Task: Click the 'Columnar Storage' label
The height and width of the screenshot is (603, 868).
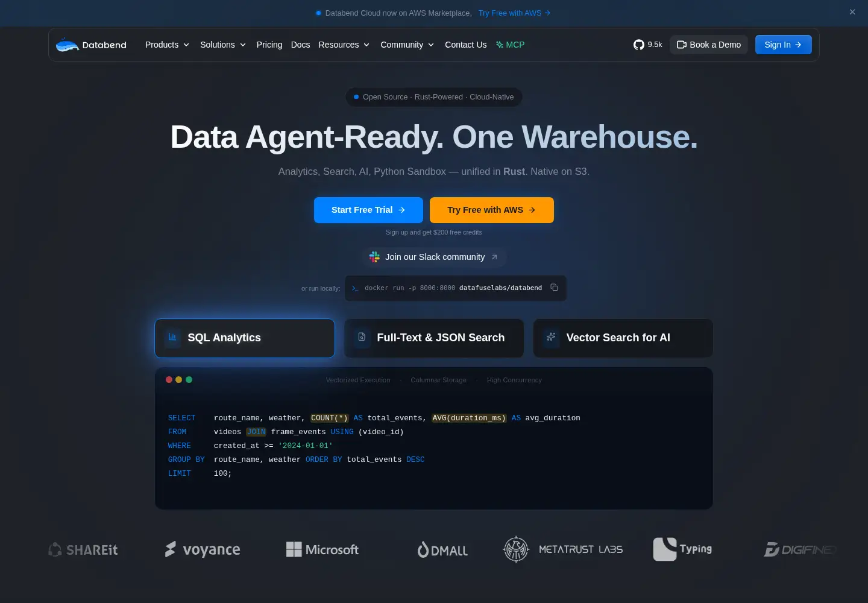Action: coord(439,380)
